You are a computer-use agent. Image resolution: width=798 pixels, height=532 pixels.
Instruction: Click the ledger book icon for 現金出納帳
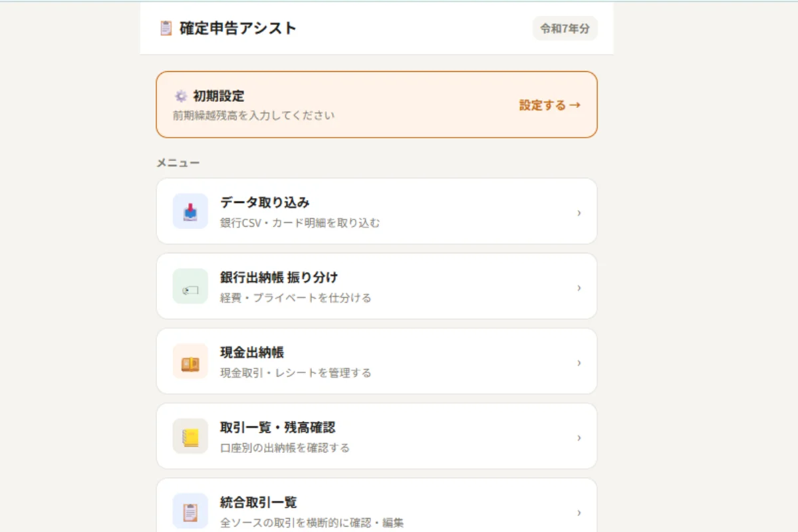(190, 361)
